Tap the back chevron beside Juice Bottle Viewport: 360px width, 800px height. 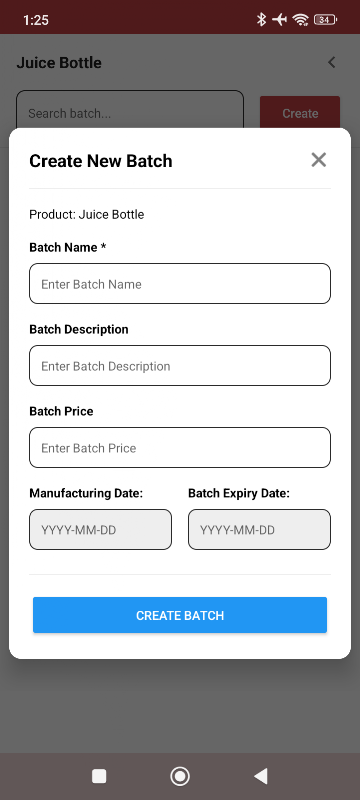coord(331,62)
